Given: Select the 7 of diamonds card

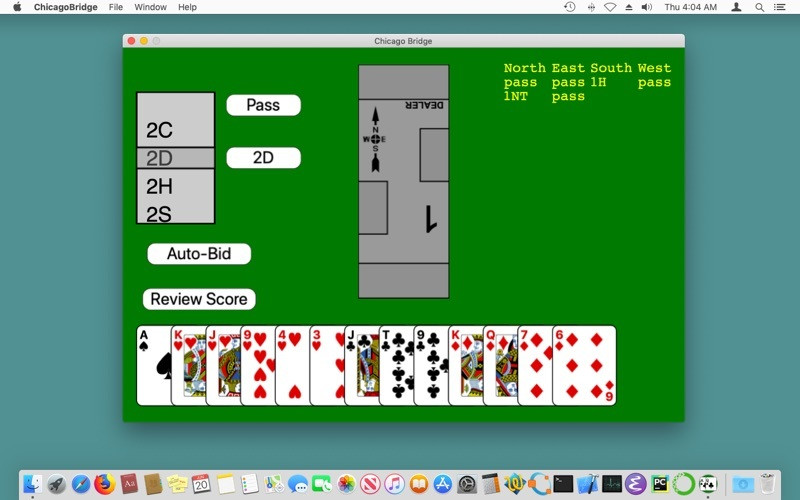Looking at the screenshot, I should [535, 365].
